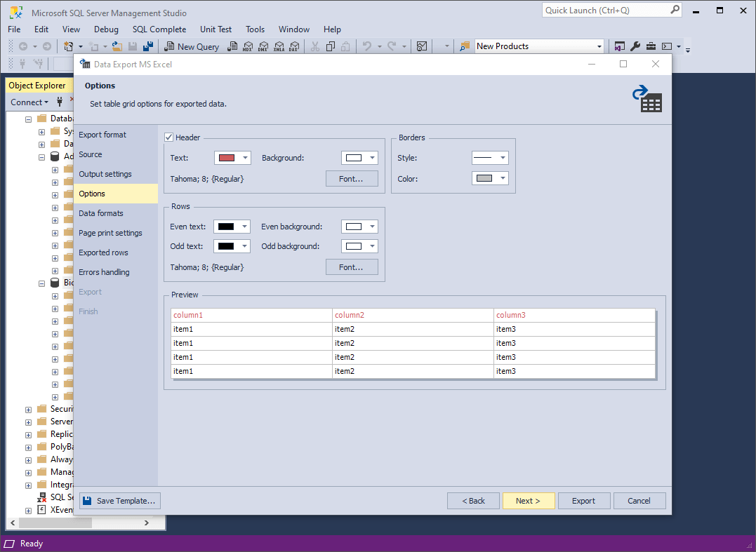This screenshot has height=552, width=756.
Task: Open the Odd background color dropdown
Action: [372, 246]
